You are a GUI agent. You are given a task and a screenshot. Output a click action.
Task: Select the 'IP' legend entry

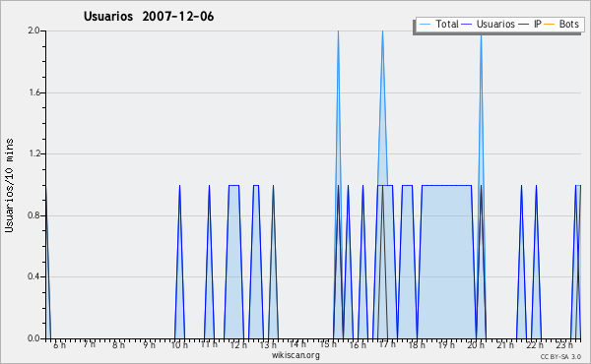[x=530, y=24]
